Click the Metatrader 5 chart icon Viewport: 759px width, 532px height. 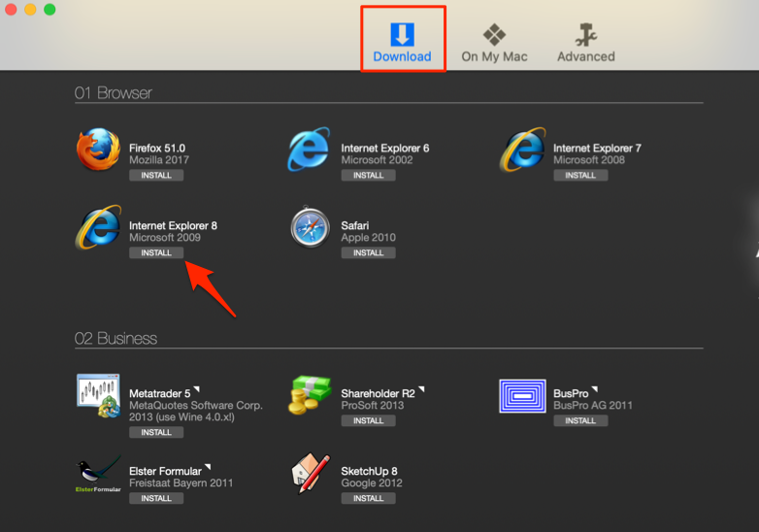98,396
